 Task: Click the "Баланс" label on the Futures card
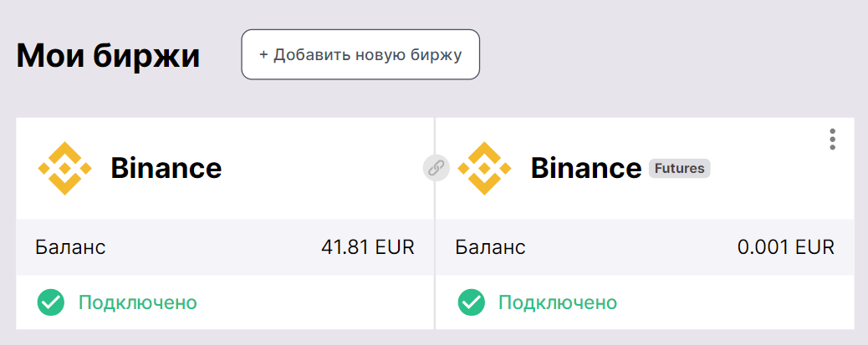coord(491,247)
